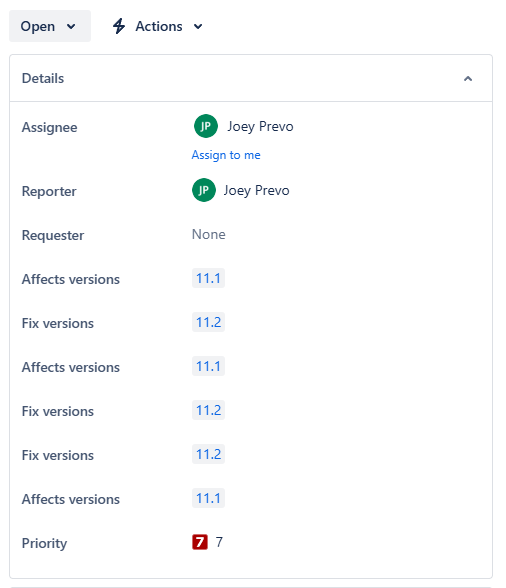Click the red priority 7 icon
The image size is (506, 588).
pos(200,542)
